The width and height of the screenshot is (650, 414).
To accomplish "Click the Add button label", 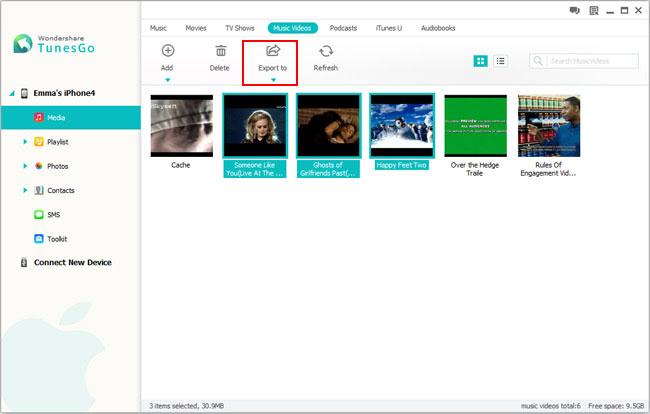I will pos(167,68).
